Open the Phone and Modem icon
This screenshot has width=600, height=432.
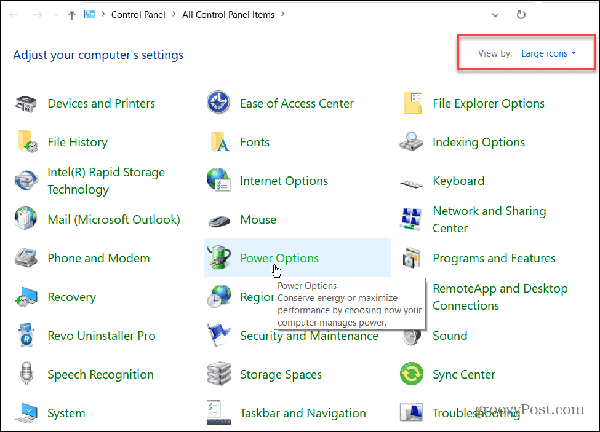[x=26, y=257]
